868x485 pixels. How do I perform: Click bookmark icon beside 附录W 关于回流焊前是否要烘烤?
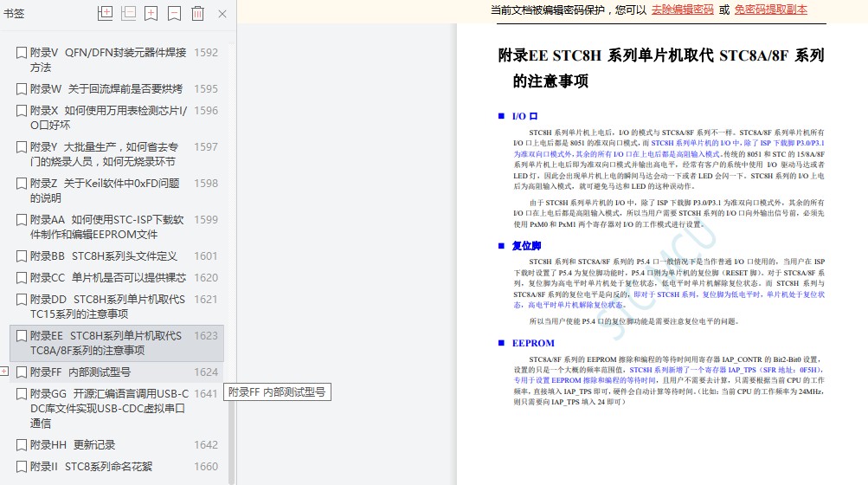[22, 88]
